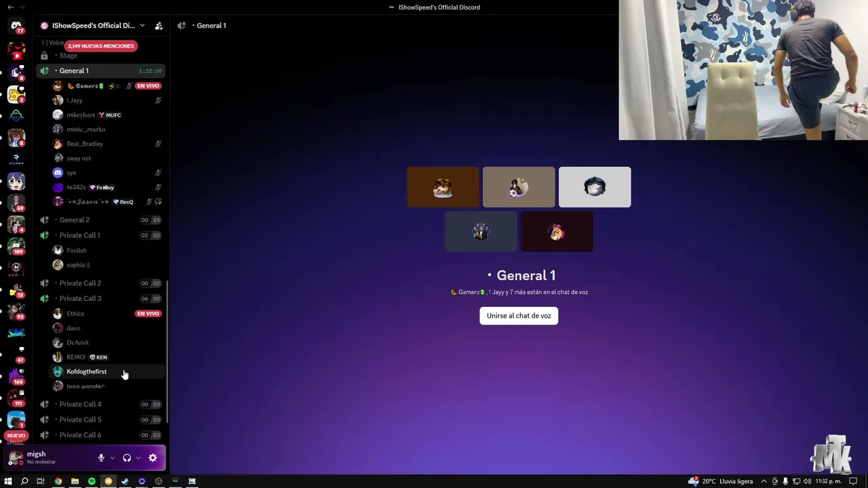This screenshot has width=868, height=488.
Task: Open microphone input options chevron
Action: [x=113, y=458]
